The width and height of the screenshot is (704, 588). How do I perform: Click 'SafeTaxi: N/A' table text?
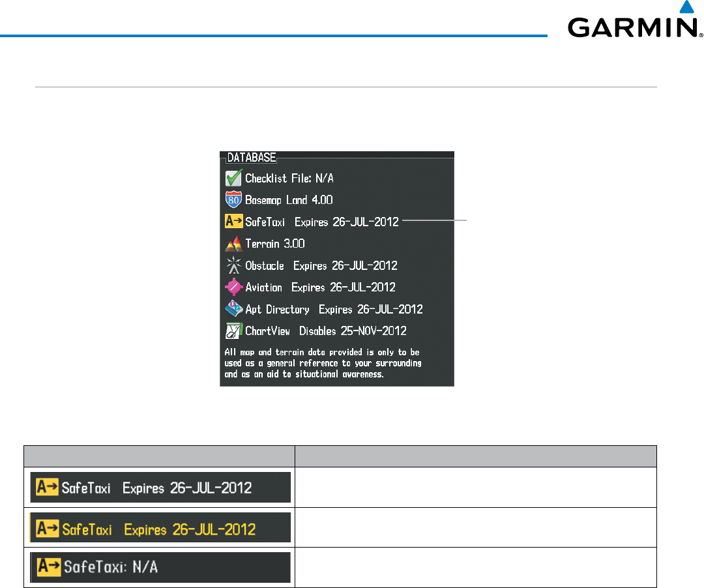click(x=111, y=567)
